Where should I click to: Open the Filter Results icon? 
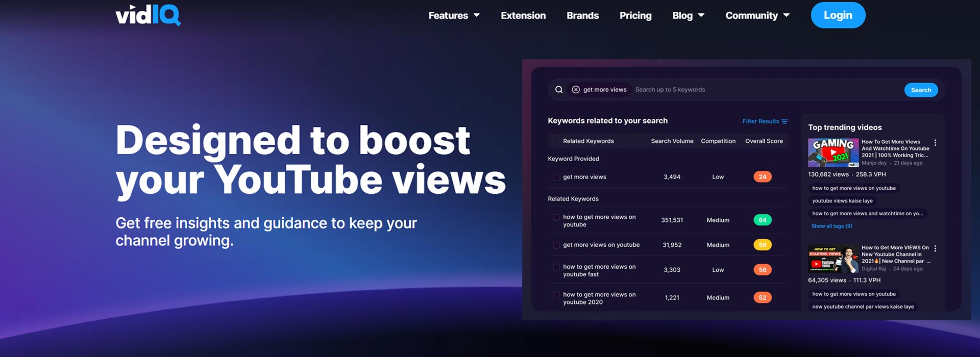(x=785, y=121)
